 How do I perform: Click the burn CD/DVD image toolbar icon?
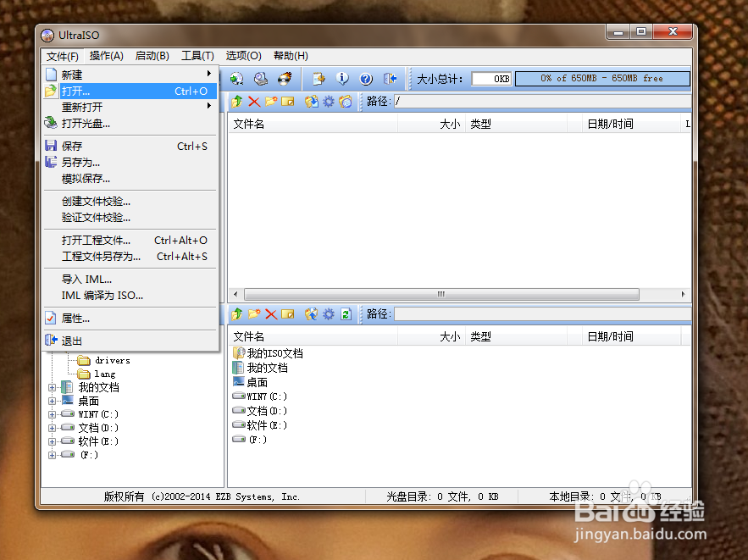[285, 79]
